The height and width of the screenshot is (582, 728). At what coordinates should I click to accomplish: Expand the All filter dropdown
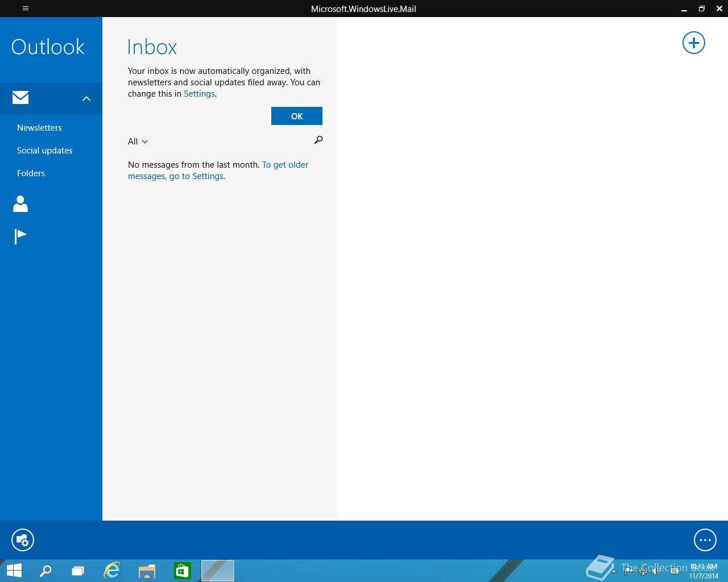(138, 142)
